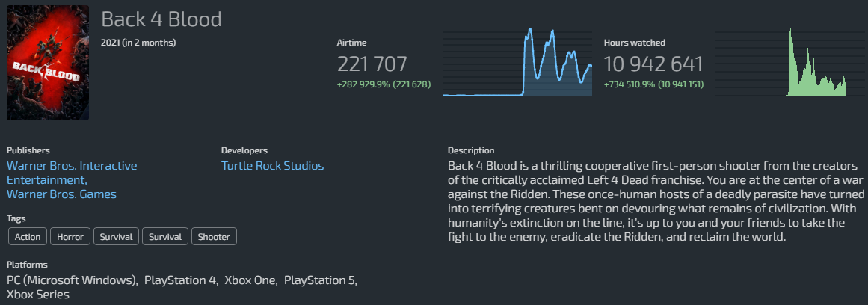Screen dimensions: 868x305
Task: Open the Turtle Rock Studios developer link
Action: [272, 165]
